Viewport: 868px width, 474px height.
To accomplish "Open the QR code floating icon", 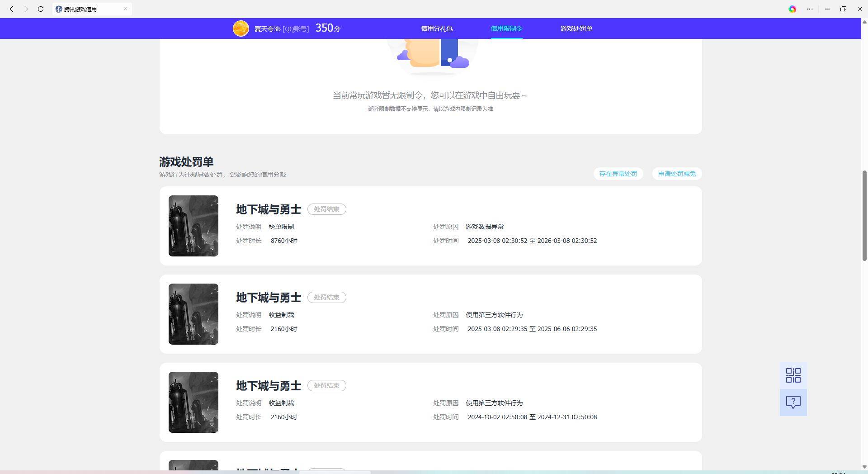I will (x=793, y=375).
